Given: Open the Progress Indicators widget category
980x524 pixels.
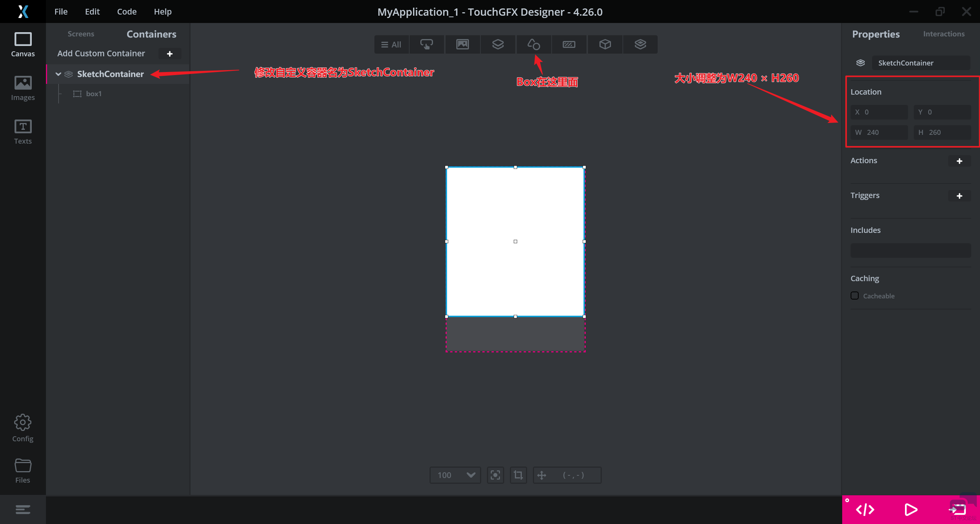Looking at the screenshot, I should 569,44.
